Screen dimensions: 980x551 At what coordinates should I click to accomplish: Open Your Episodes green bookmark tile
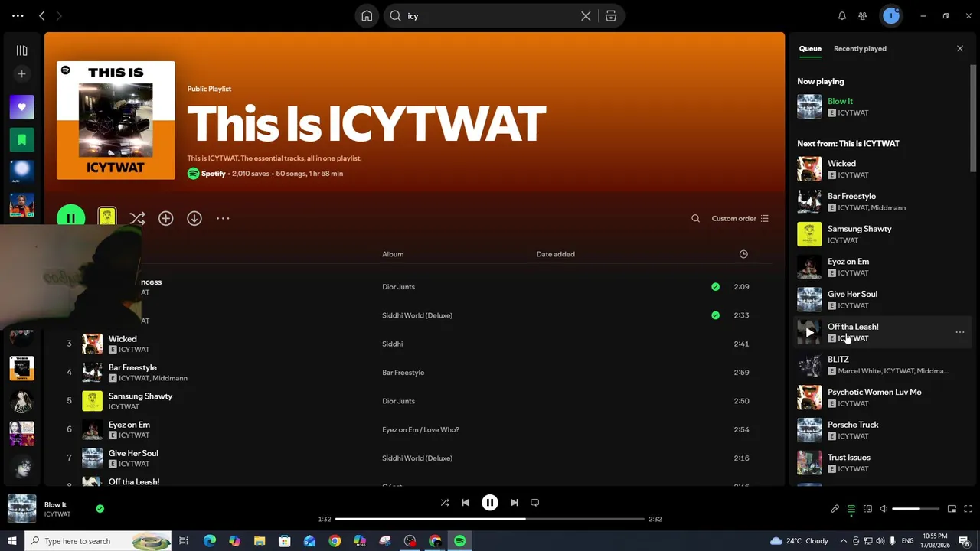point(21,140)
